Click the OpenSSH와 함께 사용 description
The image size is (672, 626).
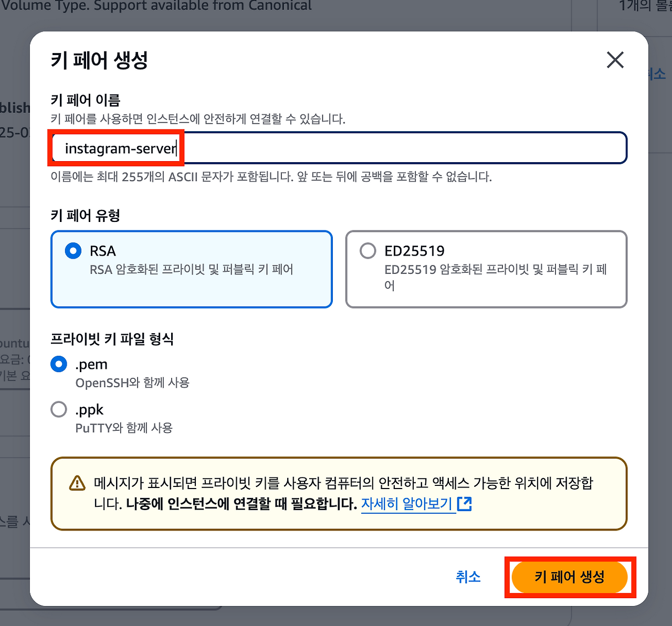pos(132,383)
